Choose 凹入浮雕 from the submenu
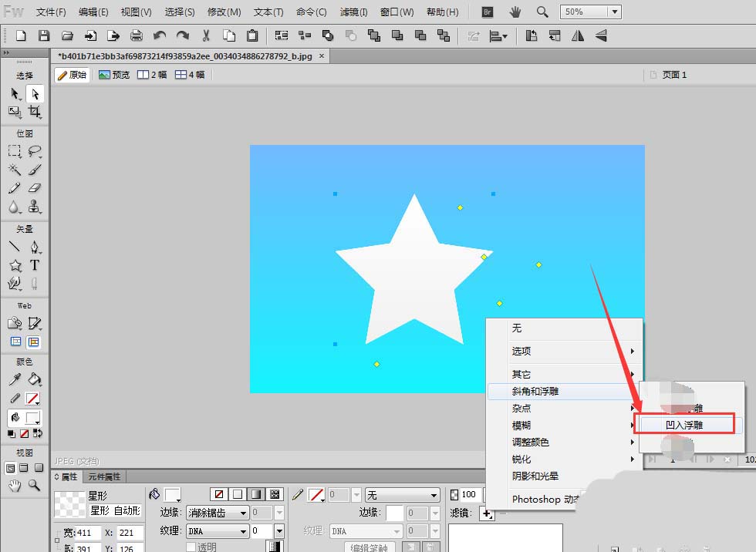The width and height of the screenshot is (756, 552). 684,424
